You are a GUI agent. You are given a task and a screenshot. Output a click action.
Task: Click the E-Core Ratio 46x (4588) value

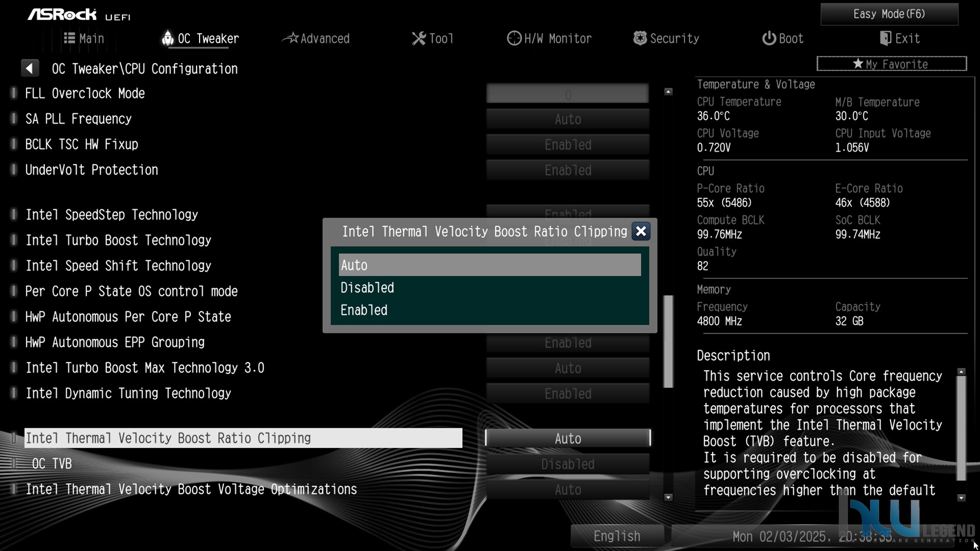[863, 203]
